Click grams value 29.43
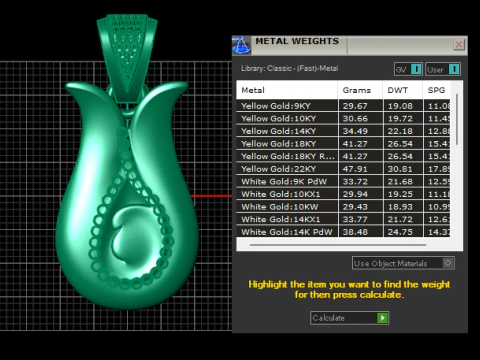Image resolution: width=480 pixels, height=360 pixels. click(x=355, y=207)
